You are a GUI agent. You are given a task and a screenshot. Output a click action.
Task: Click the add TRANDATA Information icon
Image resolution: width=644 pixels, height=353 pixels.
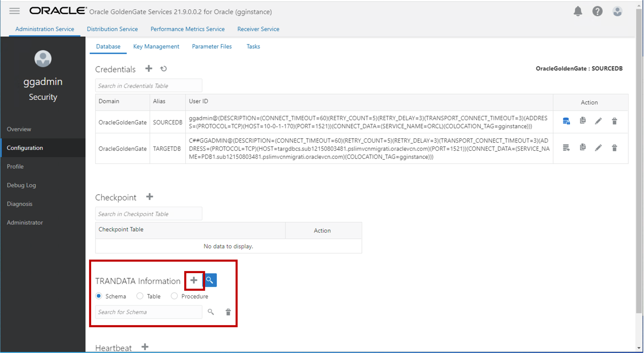point(194,280)
